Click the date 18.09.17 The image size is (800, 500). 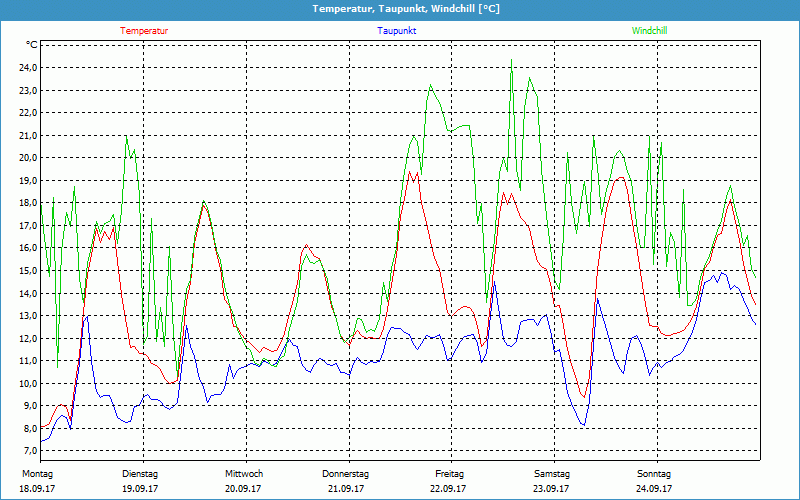(37, 489)
